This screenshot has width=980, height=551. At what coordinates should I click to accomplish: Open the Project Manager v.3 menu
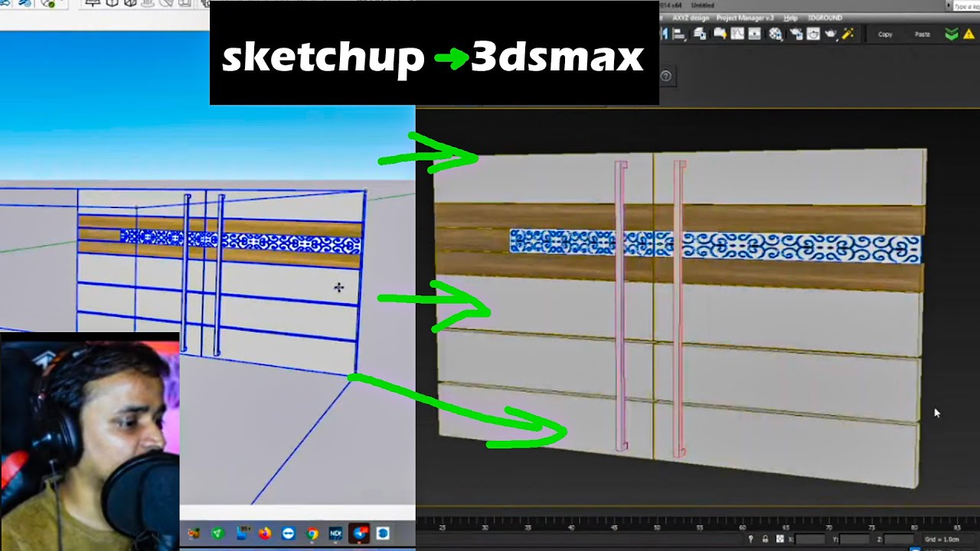coord(745,18)
